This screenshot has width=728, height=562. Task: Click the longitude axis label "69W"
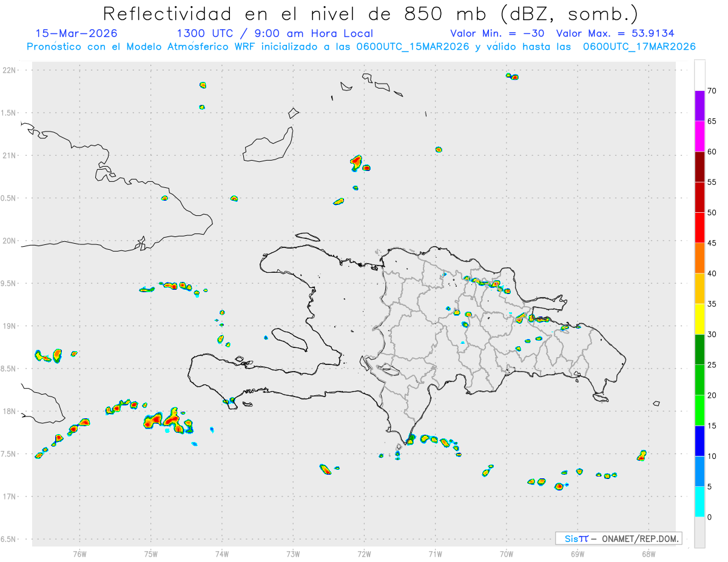tap(578, 554)
